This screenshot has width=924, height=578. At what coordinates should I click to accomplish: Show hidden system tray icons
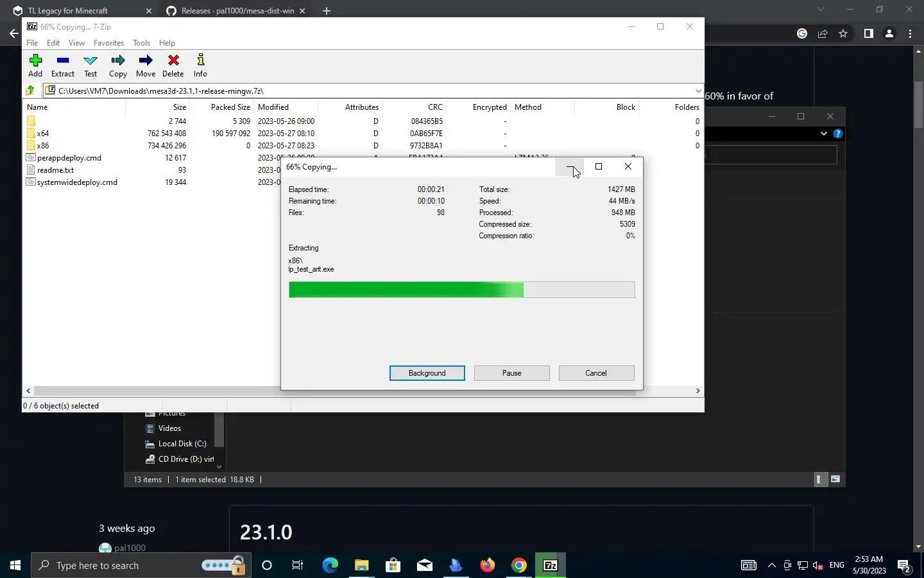772,565
